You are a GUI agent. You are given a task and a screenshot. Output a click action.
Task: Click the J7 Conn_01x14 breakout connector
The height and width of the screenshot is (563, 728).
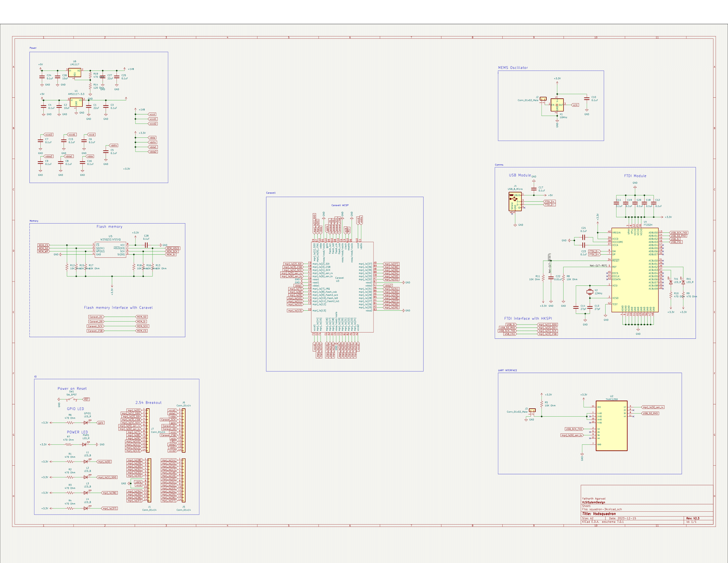click(148, 430)
